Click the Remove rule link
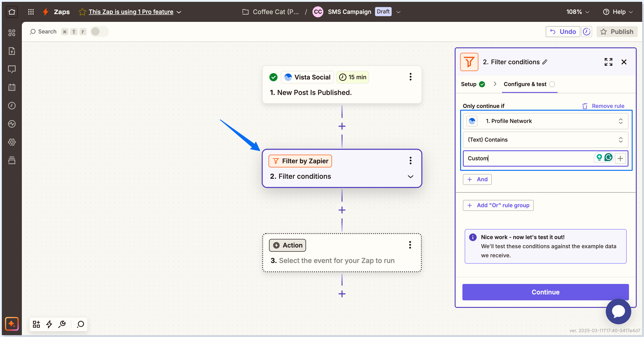 603,106
